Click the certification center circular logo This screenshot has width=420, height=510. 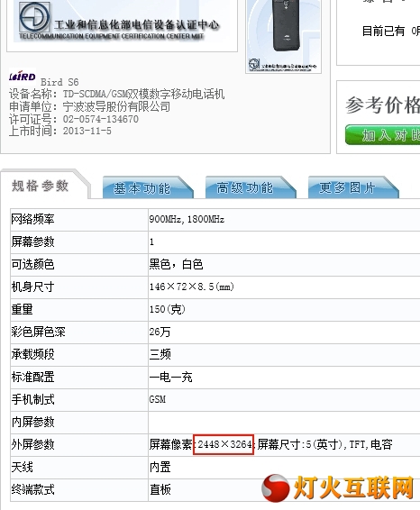34,16
